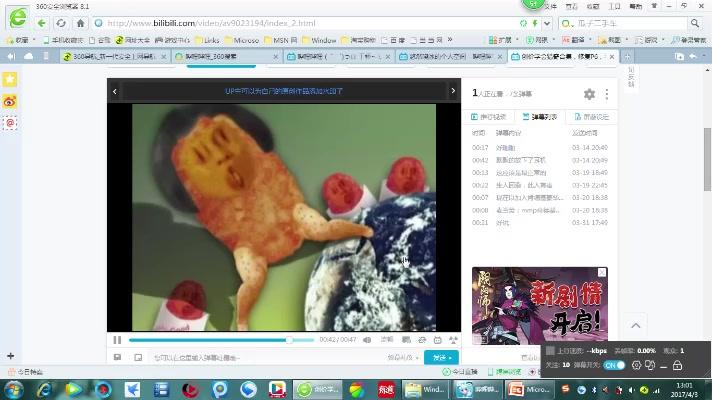
Task: Add a sidebar app with the plus
Action: (x=10, y=356)
